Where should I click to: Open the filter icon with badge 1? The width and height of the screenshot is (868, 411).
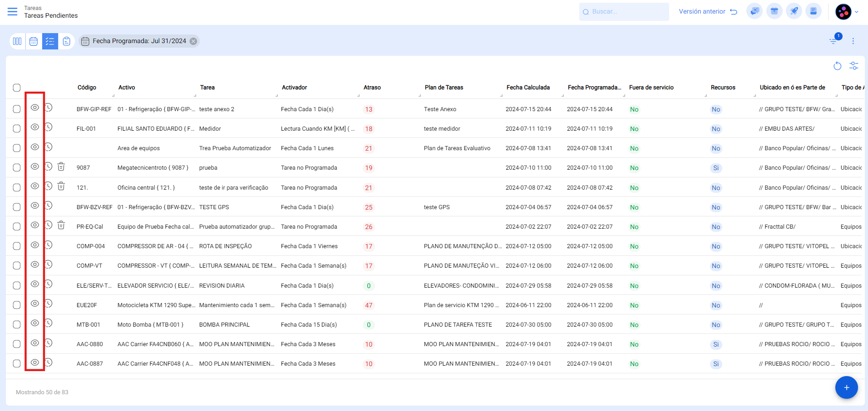pyautogui.click(x=833, y=41)
